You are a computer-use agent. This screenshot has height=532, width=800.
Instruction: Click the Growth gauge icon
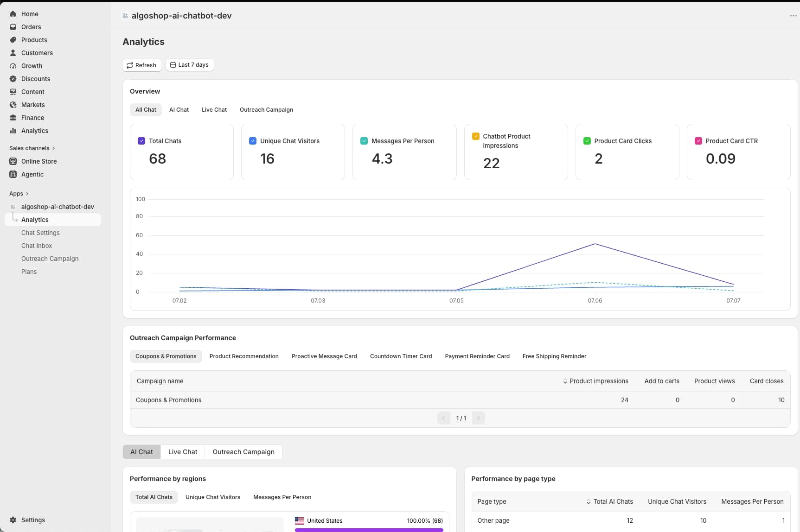(13, 66)
